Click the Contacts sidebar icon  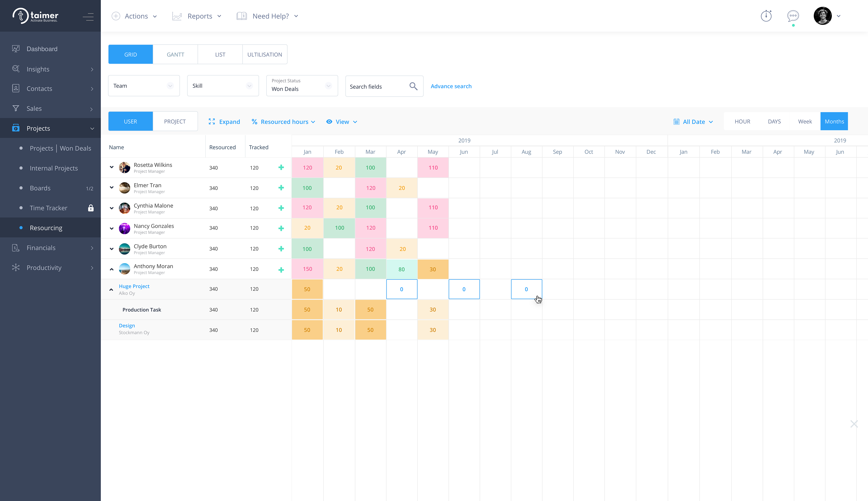pyautogui.click(x=16, y=88)
